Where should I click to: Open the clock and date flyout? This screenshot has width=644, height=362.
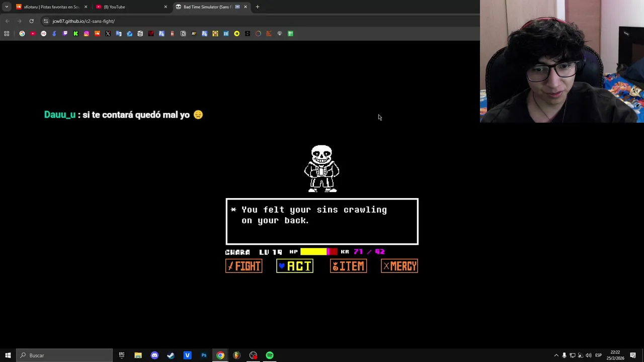[x=616, y=355]
